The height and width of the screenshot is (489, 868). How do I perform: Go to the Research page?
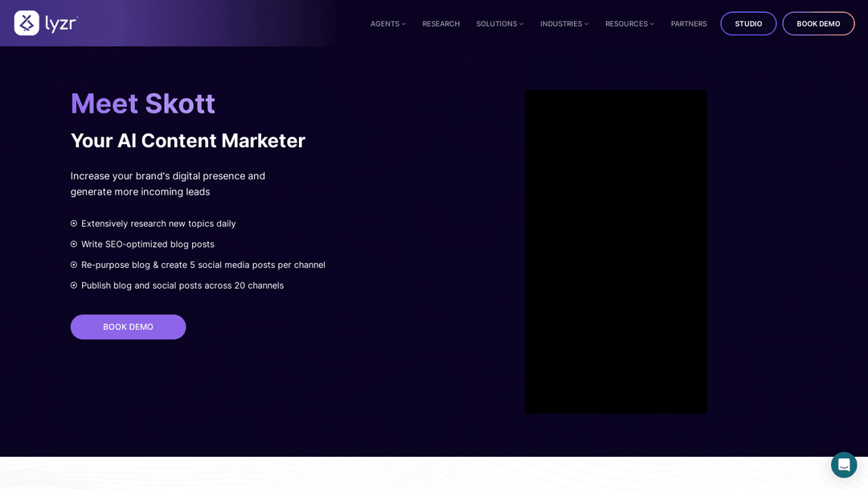coord(440,24)
